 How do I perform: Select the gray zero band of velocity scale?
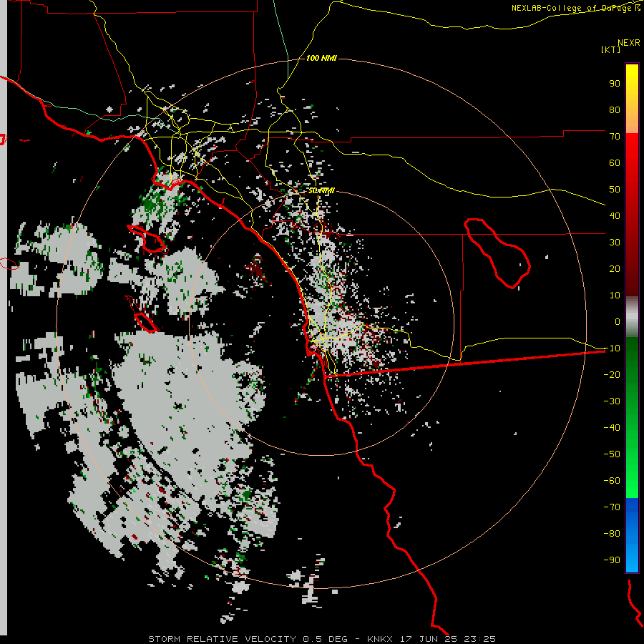(x=632, y=316)
